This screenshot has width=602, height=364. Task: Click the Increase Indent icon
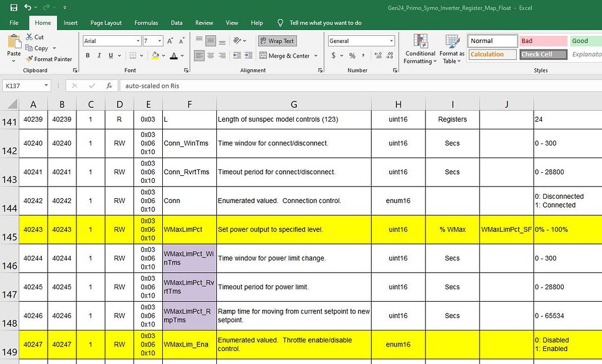[247, 56]
